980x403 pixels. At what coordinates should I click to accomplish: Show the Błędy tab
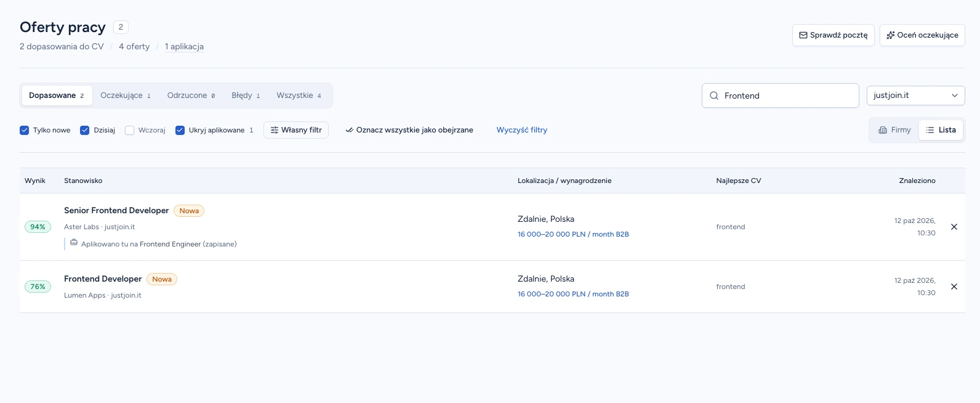coord(246,96)
